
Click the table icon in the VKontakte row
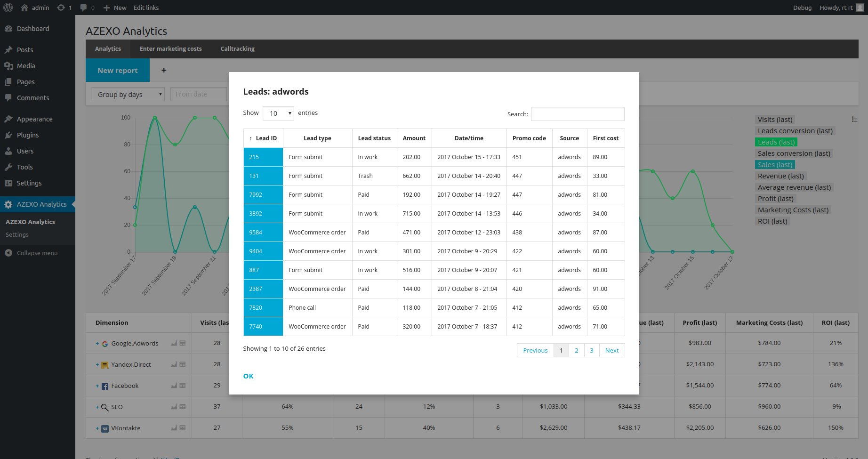[183, 428]
